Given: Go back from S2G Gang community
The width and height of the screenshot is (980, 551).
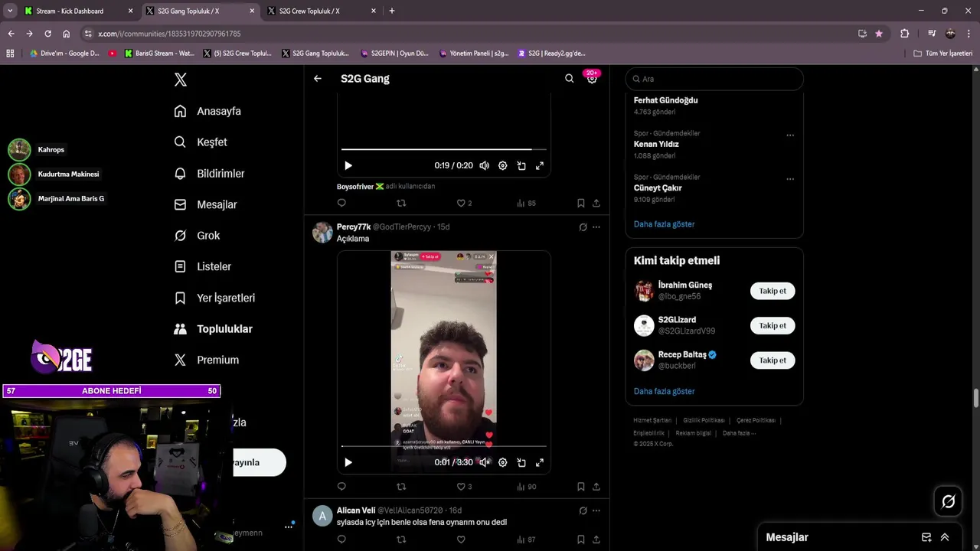Looking at the screenshot, I should coord(318,78).
